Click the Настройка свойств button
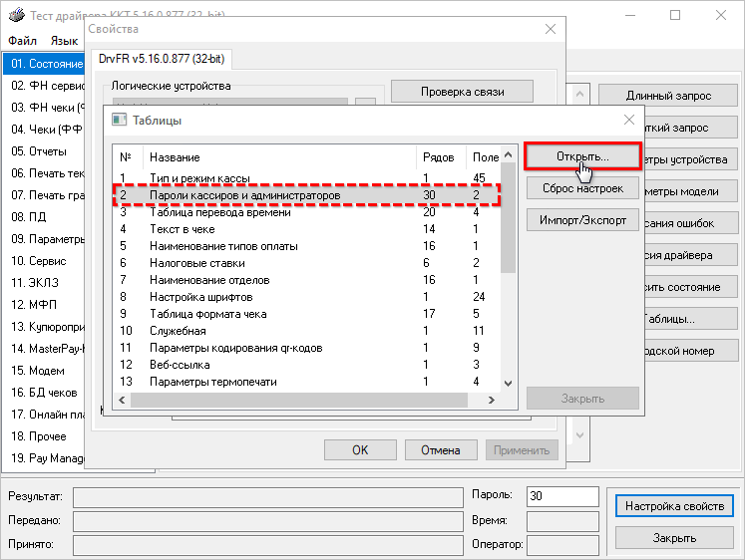745x560 pixels. (x=673, y=506)
